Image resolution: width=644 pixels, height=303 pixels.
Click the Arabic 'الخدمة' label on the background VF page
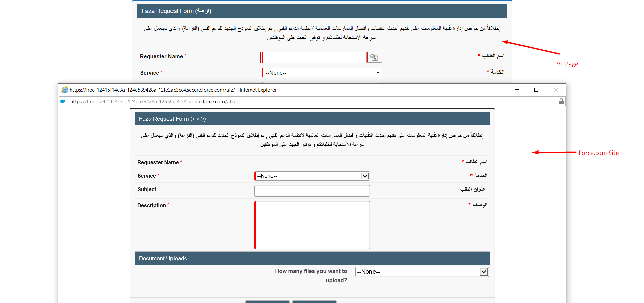pyautogui.click(x=498, y=72)
